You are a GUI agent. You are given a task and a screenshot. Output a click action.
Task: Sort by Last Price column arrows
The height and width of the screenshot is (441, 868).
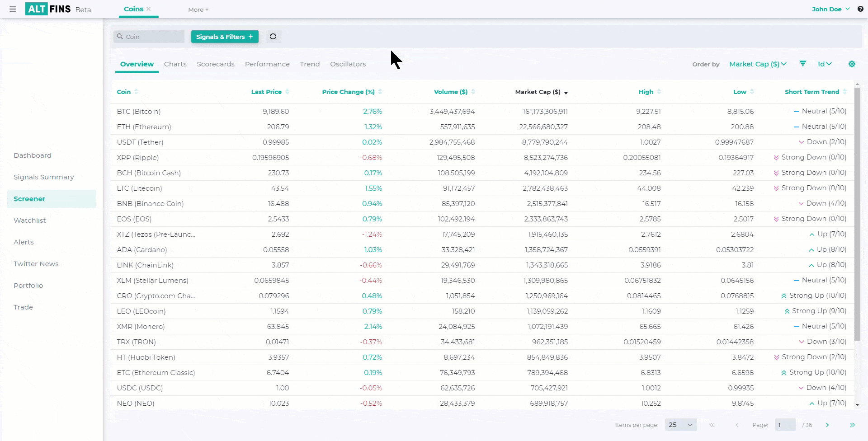click(x=287, y=92)
